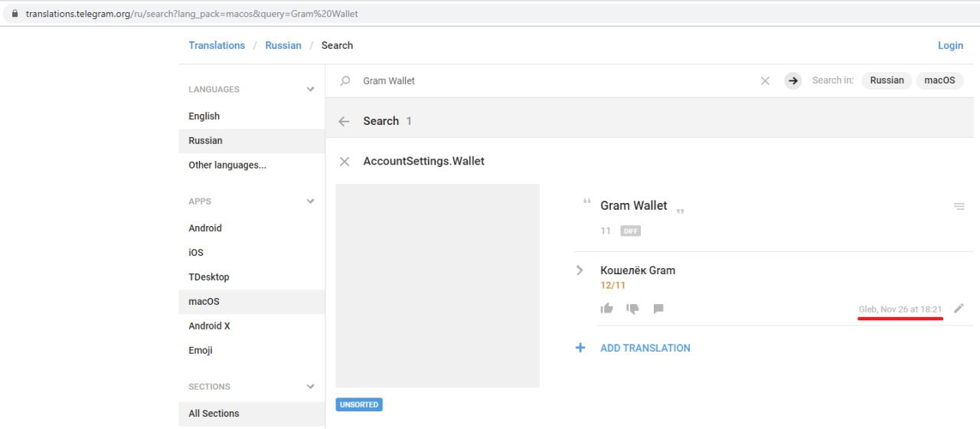980x429 pixels.
Task: Click the macOS search filter chip
Action: [939, 80]
